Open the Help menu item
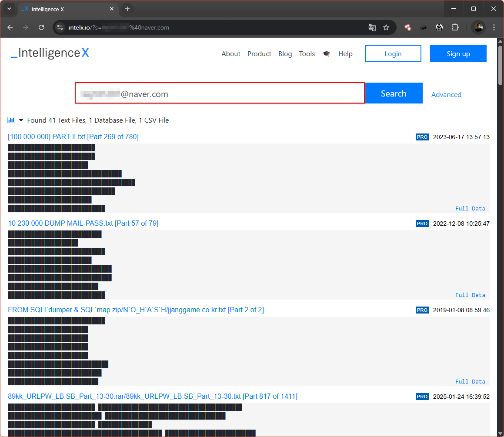Viewport: 504px width, 437px height. 345,53
